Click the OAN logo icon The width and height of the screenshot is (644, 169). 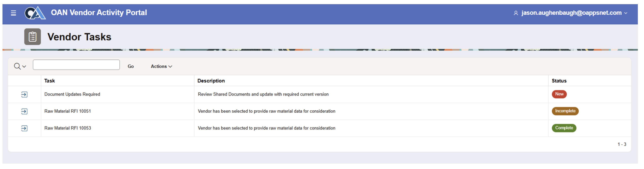[35, 13]
